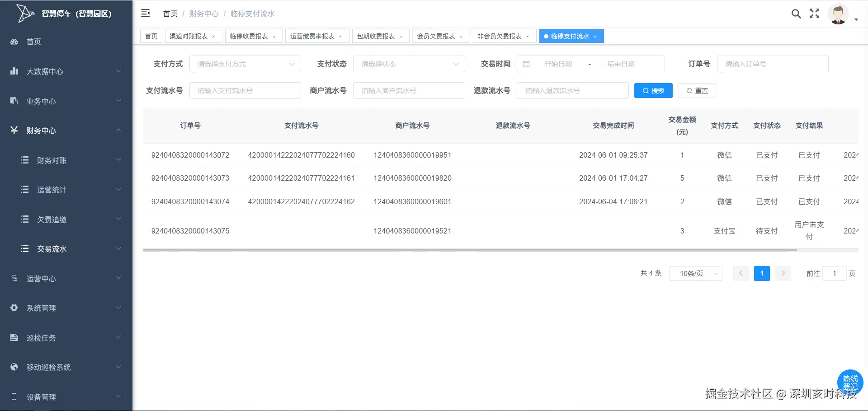Screen dimensions: 868x411
Task: Open the 10条/页 page size dropdown
Action: click(x=696, y=273)
